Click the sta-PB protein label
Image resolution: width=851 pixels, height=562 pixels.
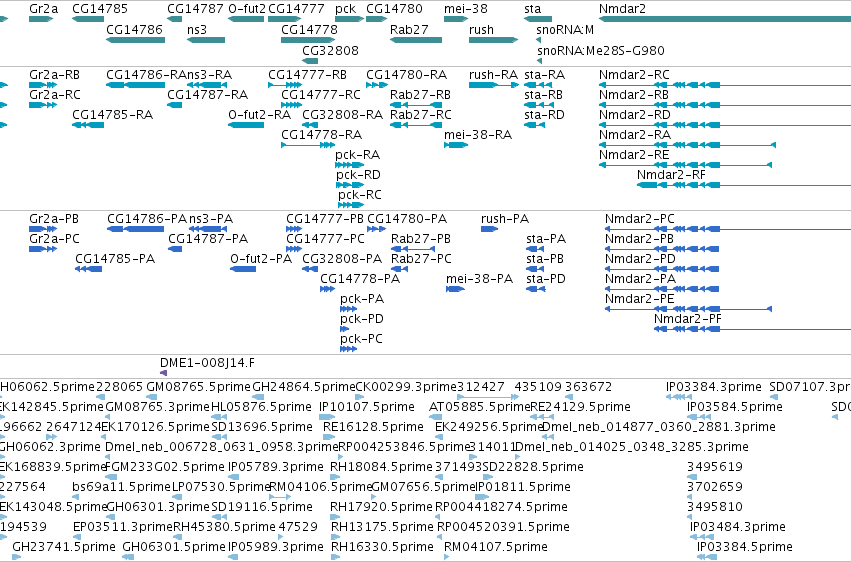545,259
